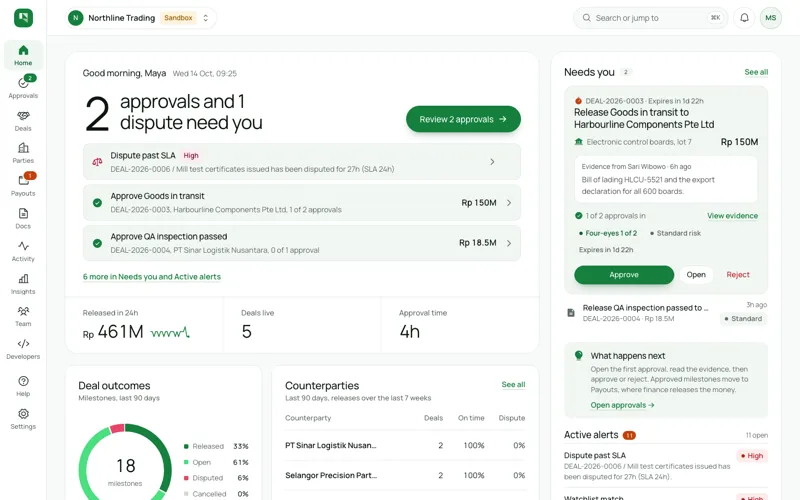
Task: Click the Rp 461M released value
Action: (113, 332)
